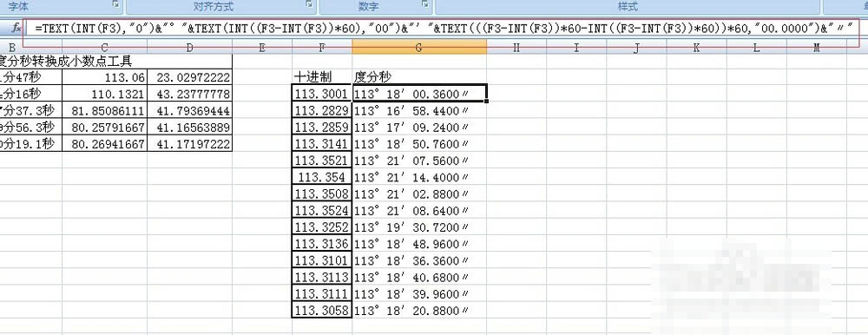Select cell containing 110.1321
This screenshot has width=868, height=335.
pyautogui.click(x=105, y=93)
